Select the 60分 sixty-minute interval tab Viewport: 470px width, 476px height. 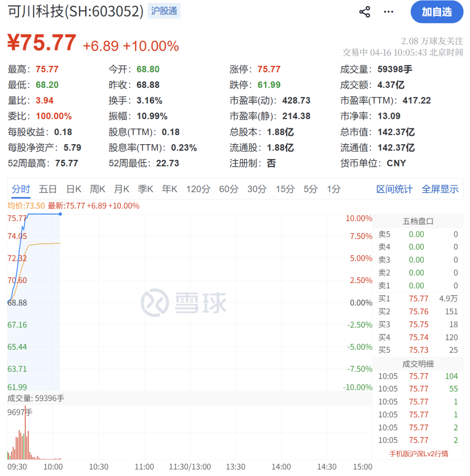[228, 189]
